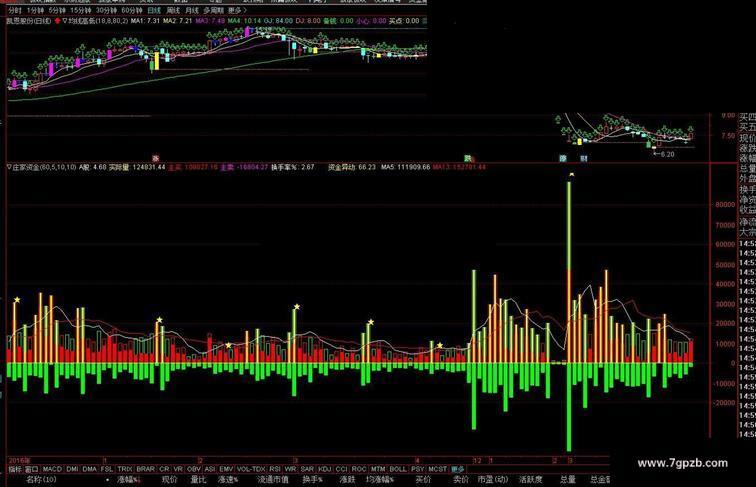Sort by the 现价 column

(169, 480)
